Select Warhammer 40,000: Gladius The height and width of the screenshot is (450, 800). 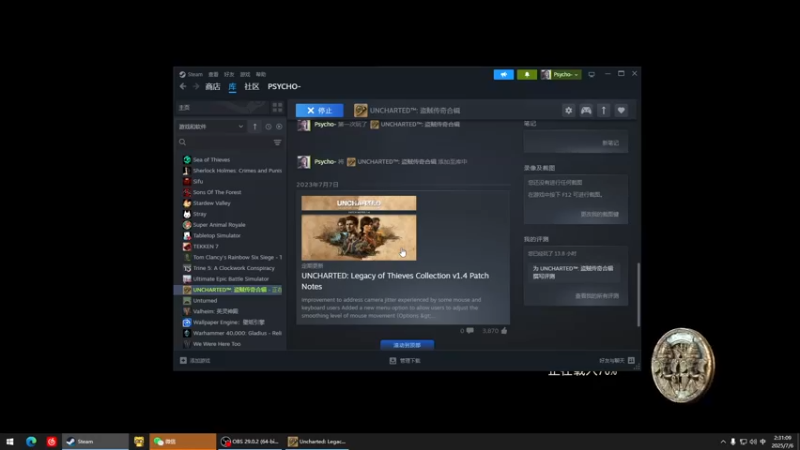[230, 333]
